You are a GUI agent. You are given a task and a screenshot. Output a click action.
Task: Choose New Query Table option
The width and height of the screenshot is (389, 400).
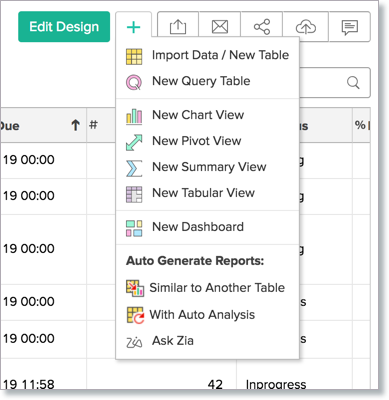207,81
